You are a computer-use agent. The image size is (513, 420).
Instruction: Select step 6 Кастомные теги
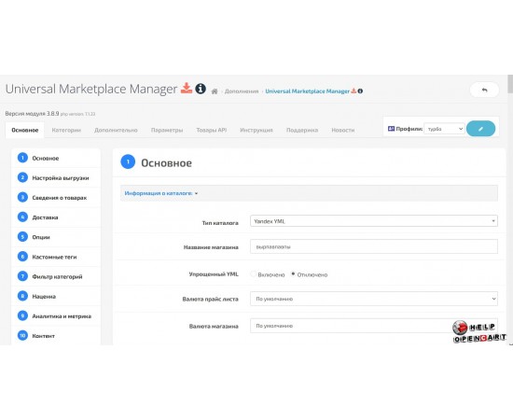point(56,257)
